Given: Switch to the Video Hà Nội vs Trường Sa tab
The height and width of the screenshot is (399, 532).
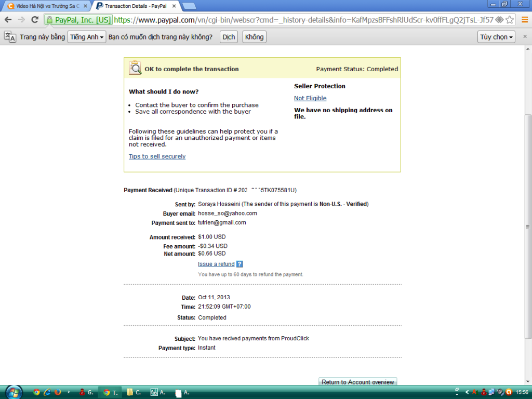Looking at the screenshot, I should pyautogui.click(x=47, y=6).
